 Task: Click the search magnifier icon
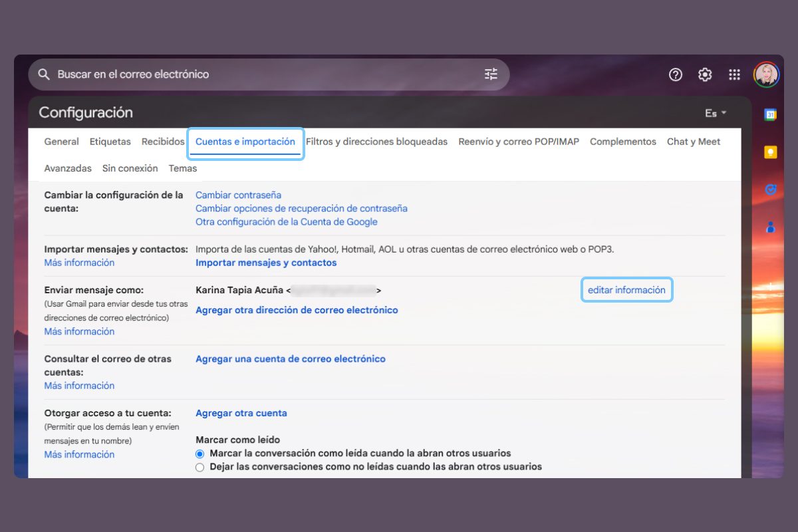click(x=44, y=74)
